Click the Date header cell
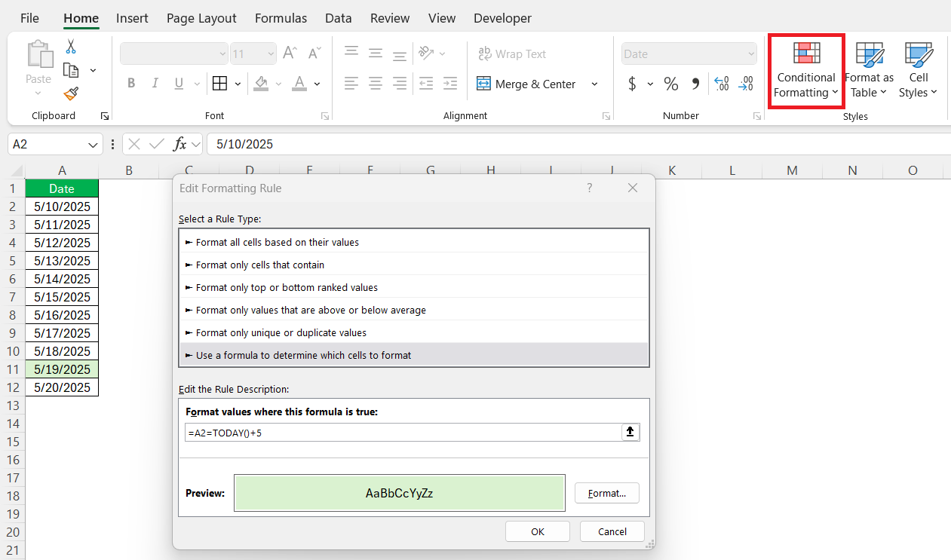Screen dimensions: 951x560 tap(62, 188)
